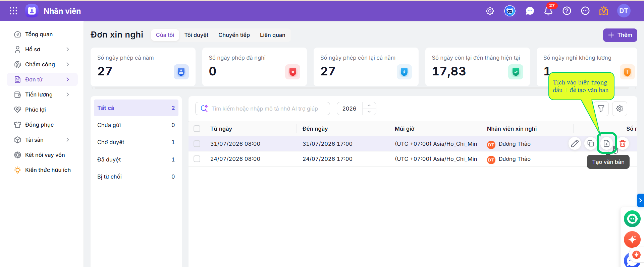Open the filter funnel icon
The width and height of the screenshot is (644, 267).
point(601,109)
